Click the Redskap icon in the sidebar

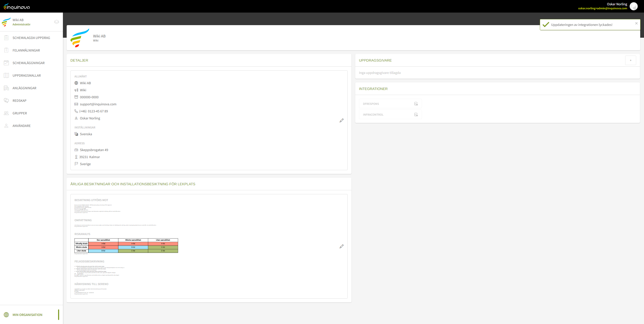coord(6,101)
